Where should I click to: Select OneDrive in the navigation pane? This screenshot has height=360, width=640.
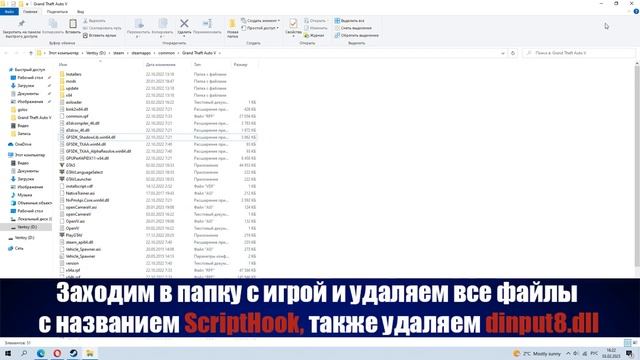[23, 144]
